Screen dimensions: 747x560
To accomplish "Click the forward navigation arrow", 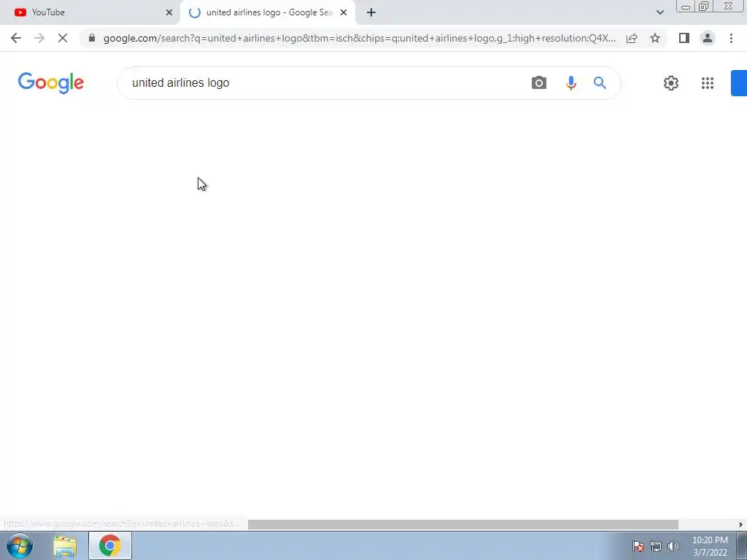I will click(x=39, y=38).
